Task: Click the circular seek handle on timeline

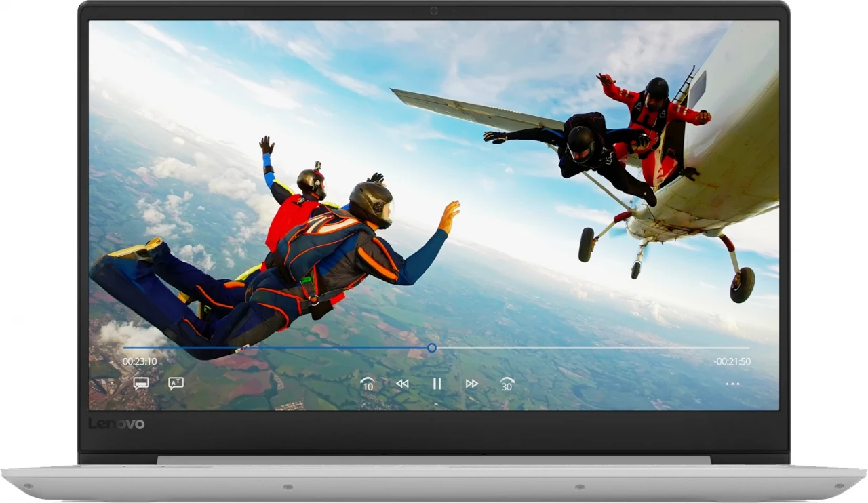Action: point(432,348)
